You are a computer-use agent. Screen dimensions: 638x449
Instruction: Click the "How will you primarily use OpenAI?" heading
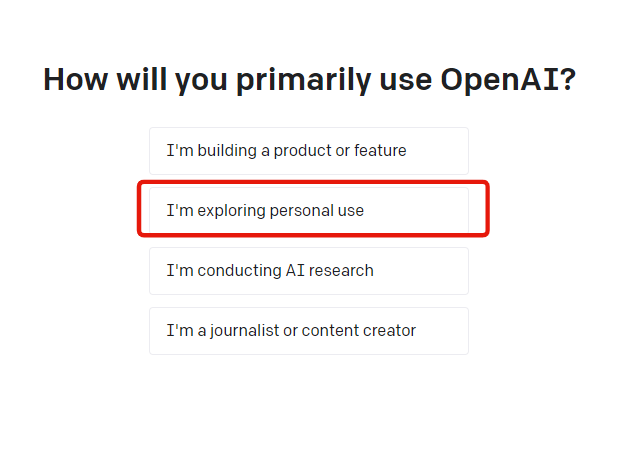[309, 80]
